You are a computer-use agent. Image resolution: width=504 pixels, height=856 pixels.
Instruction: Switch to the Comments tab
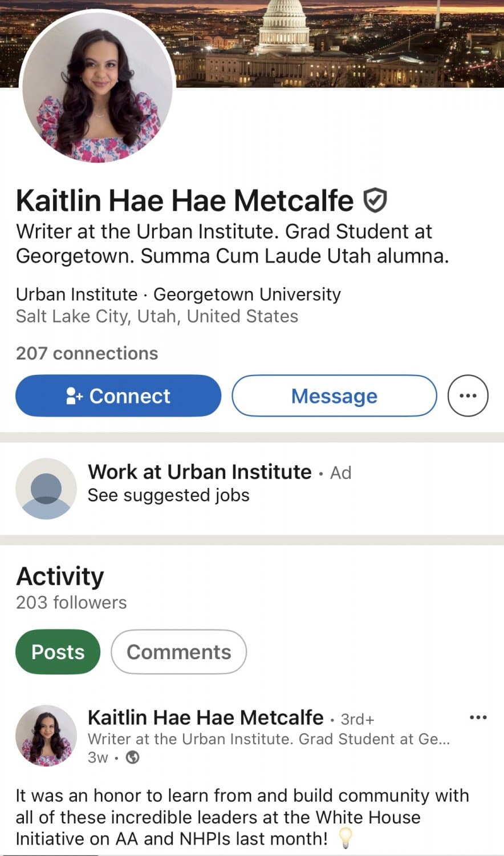(x=178, y=652)
